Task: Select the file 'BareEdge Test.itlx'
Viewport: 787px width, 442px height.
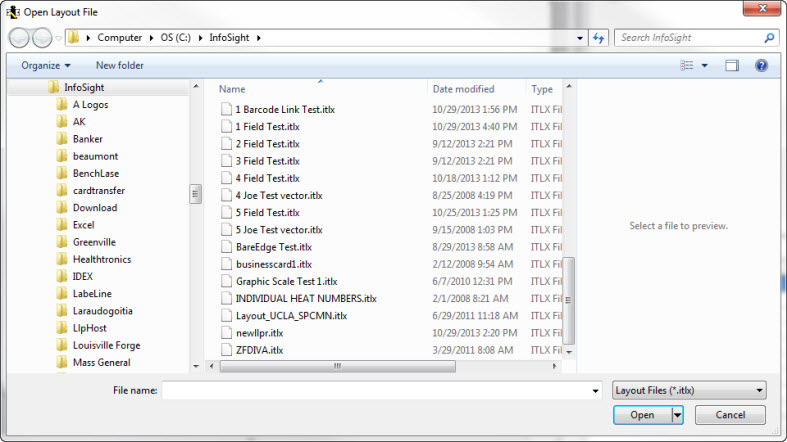Action: pos(274,247)
